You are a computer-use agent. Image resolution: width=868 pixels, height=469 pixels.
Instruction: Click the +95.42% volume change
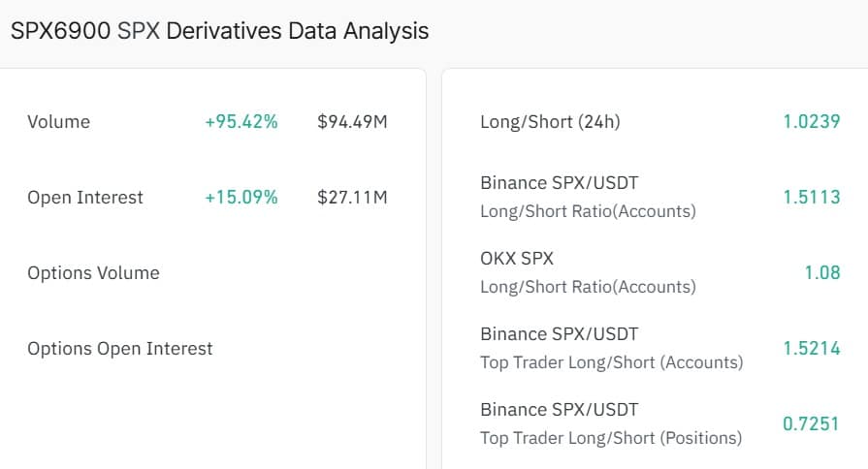coord(241,122)
